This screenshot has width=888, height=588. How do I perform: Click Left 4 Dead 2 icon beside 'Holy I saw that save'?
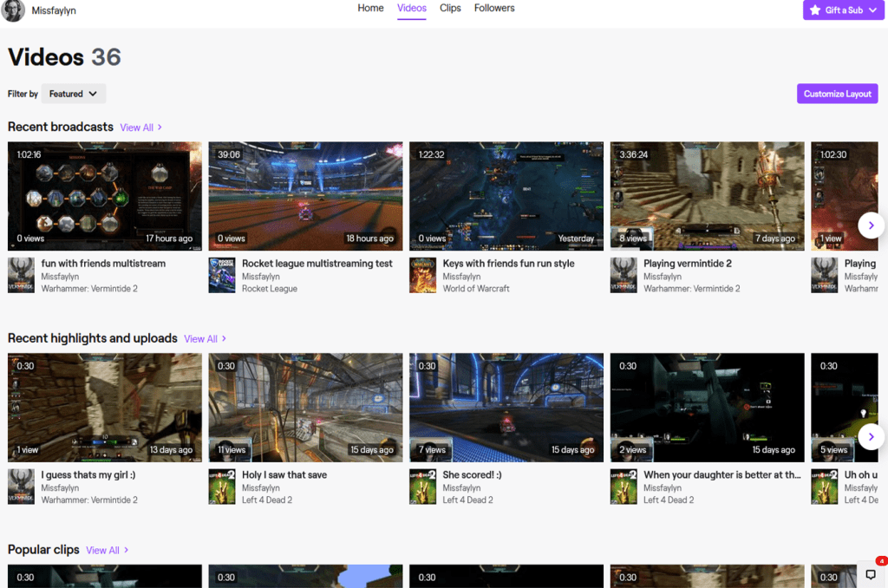click(x=222, y=487)
